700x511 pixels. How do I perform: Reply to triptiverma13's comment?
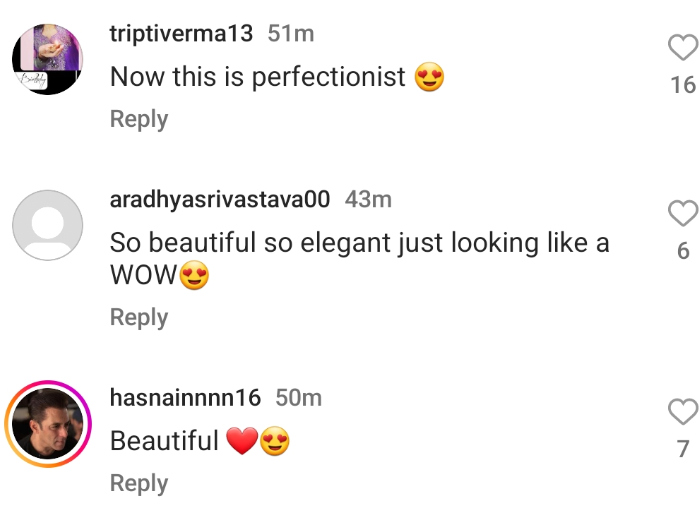pyautogui.click(x=138, y=119)
